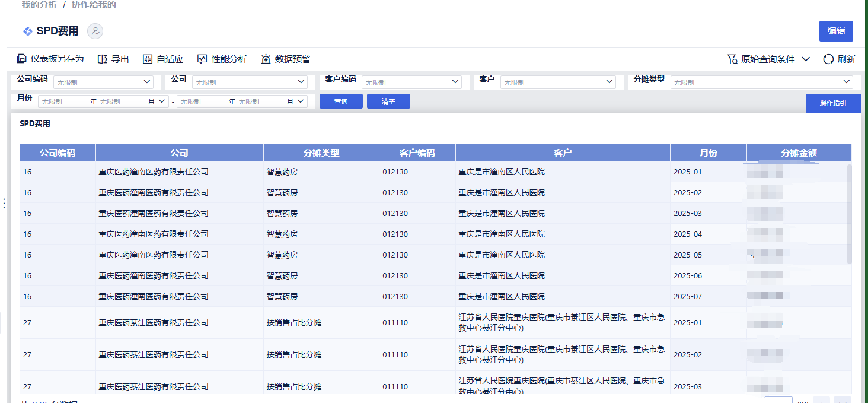Save dashboard via 仪表板另存为
This screenshot has width=868, height=403.
[x=50, y=59]
